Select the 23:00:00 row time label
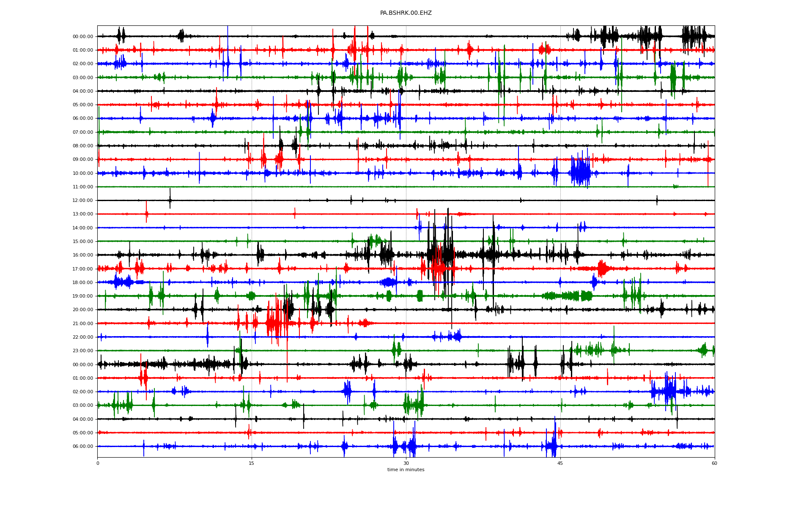The image size is (812, 508). pos(83,351)
